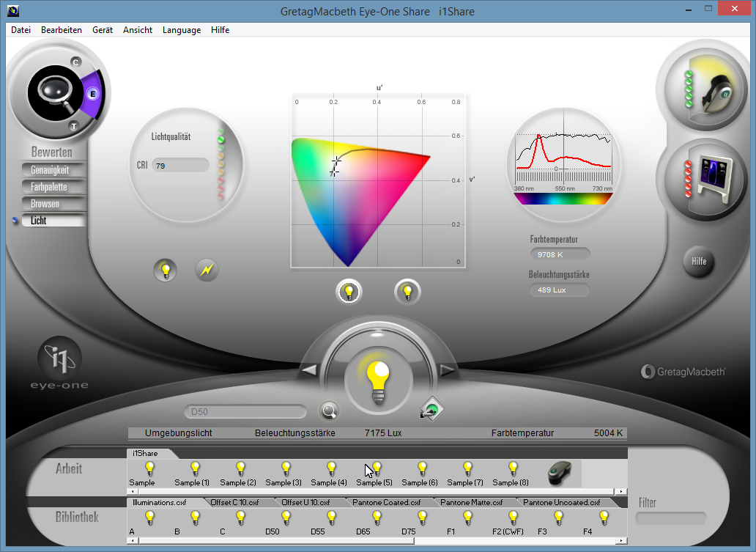
Task: Click the Genauigkeit button
Action: tap(54, 170)
